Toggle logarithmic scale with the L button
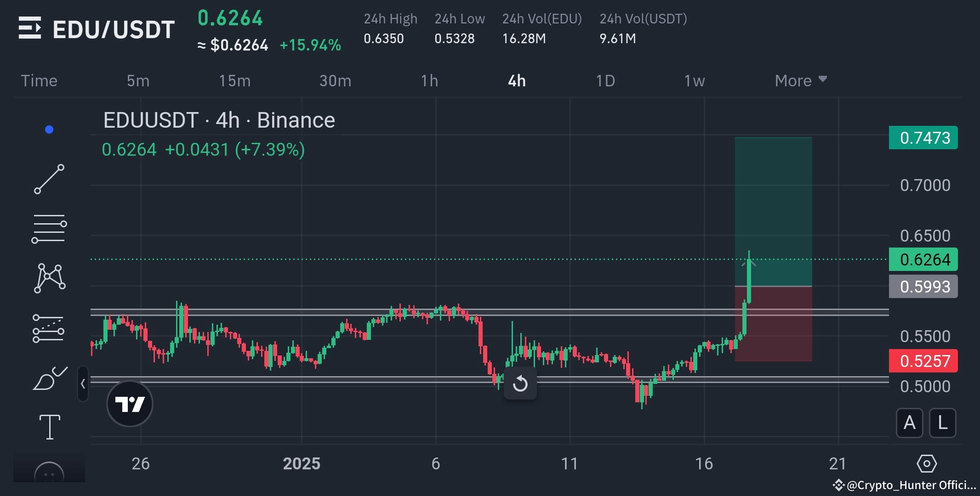The image size is (980, 496). click(x=943, y=423)
